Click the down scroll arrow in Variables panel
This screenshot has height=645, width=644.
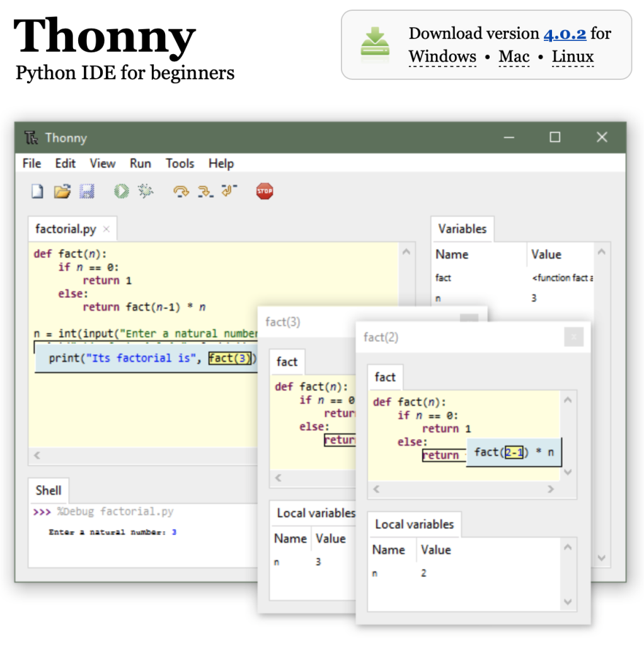601,558
